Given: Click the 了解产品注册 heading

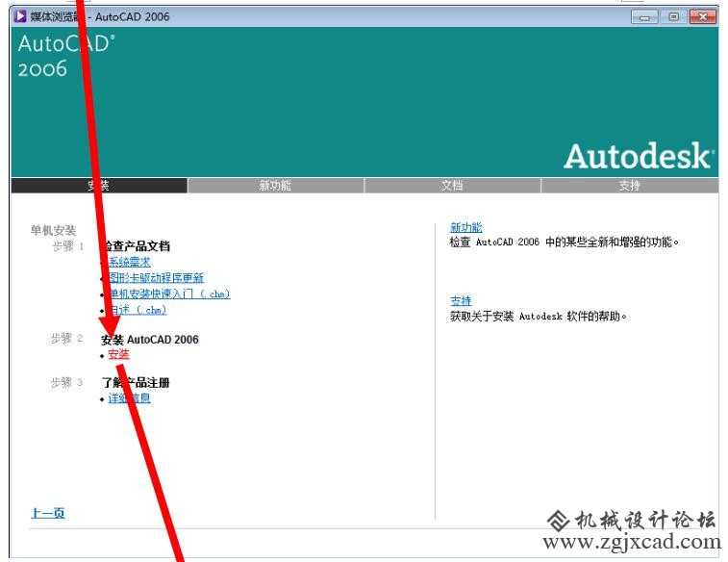Looking at the screenshot, I should click(136, 383).
